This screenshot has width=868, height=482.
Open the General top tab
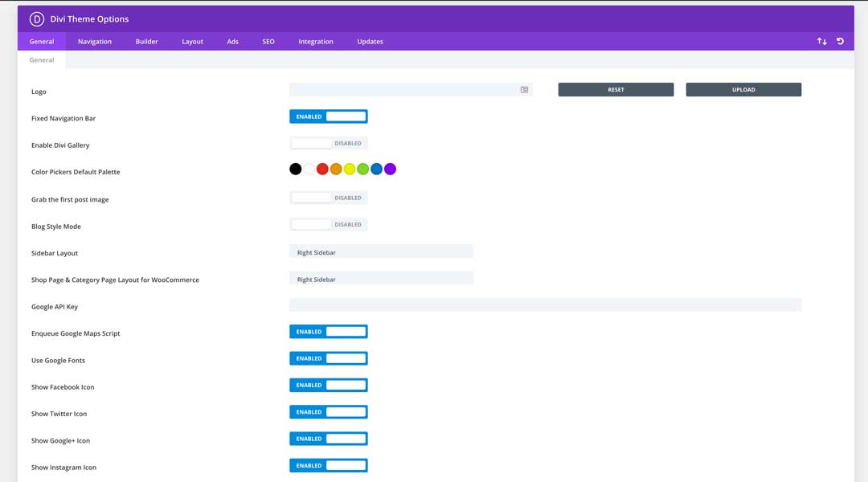tap(42, 42)
